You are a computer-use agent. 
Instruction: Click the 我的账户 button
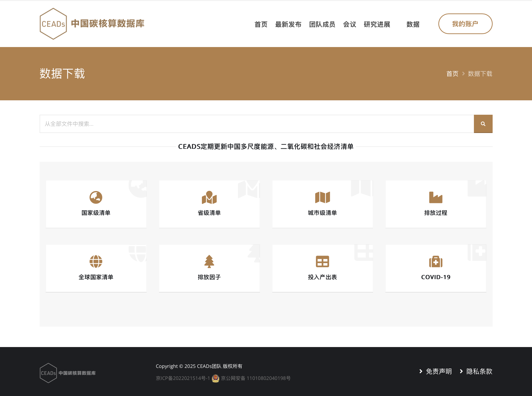(465, 24)
